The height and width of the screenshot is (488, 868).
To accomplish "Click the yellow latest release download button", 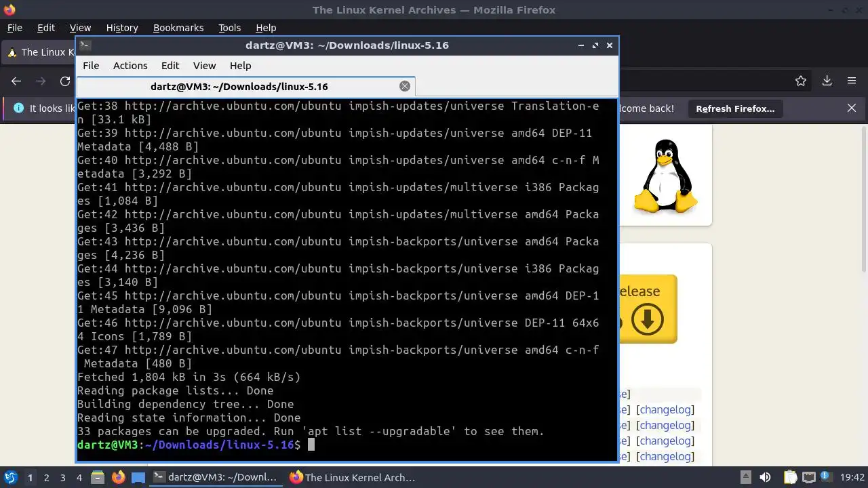I will pyautogui.click(x=648, y=309).
